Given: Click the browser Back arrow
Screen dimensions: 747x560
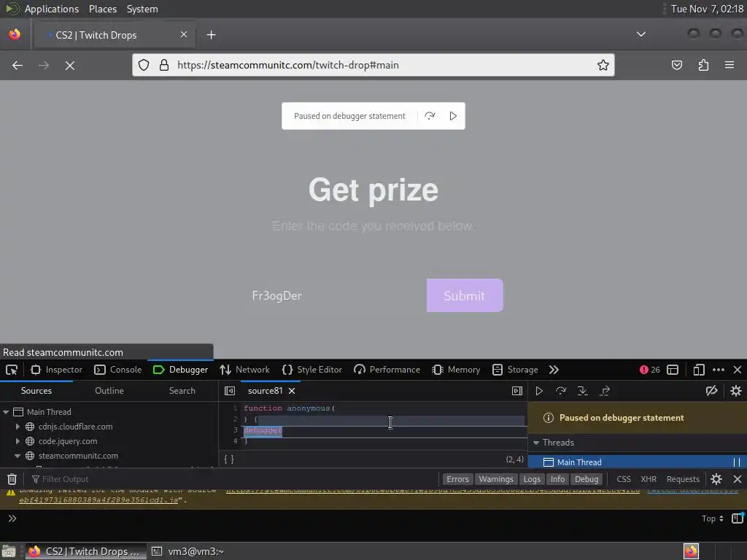Looking at the screenshot, I should click(18, 65).
